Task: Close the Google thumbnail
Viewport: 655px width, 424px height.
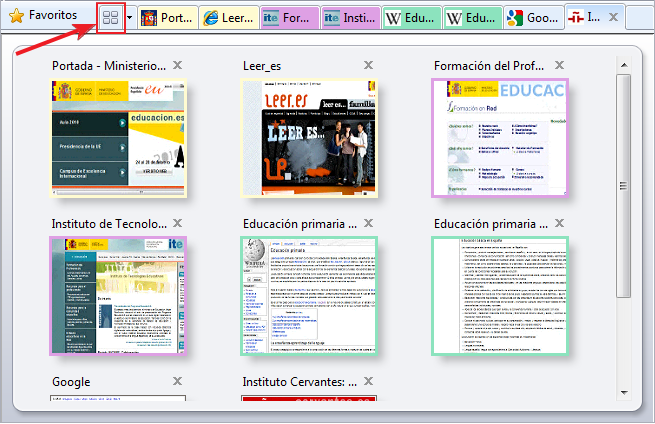Action: [178, 381]
